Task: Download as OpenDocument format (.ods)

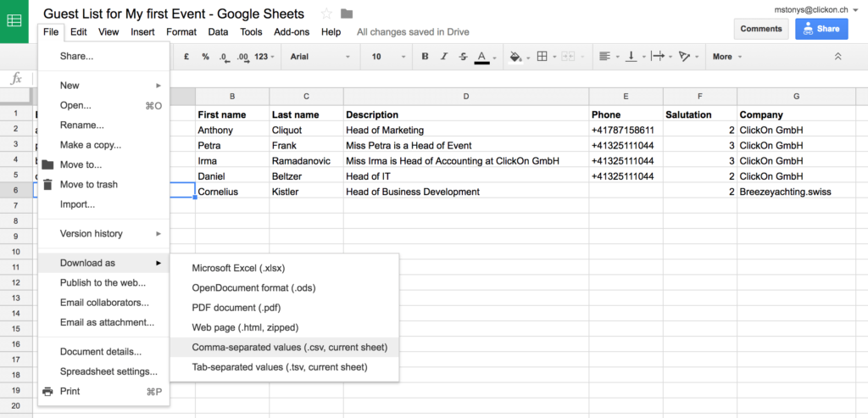Action: 285,288
